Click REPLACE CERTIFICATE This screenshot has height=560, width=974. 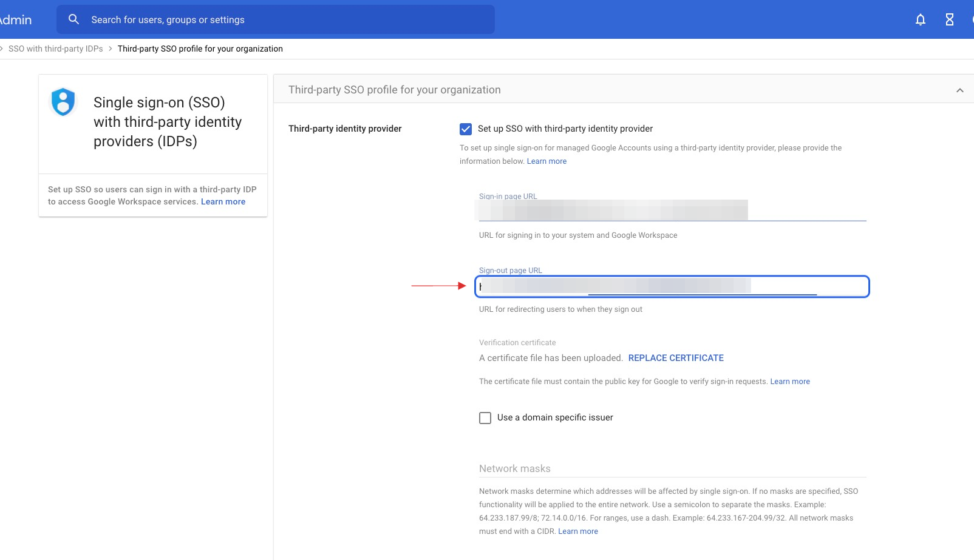coord(676,358)
